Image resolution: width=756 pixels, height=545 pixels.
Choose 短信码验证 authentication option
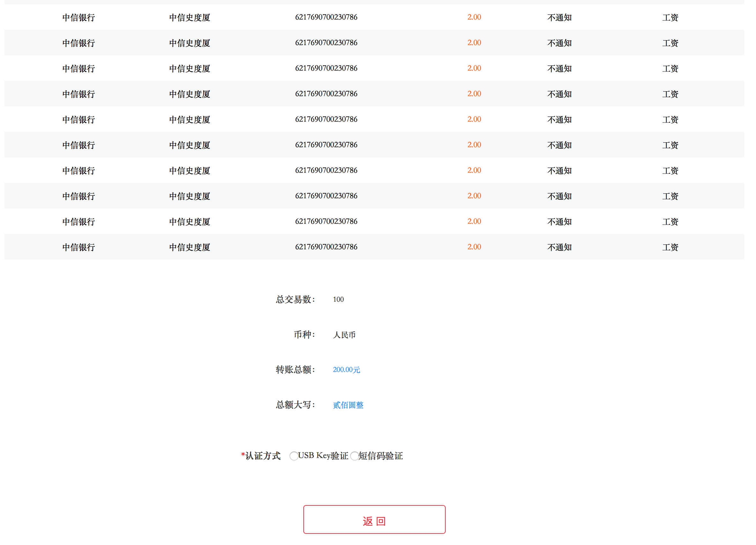click(x=354, y=456)
